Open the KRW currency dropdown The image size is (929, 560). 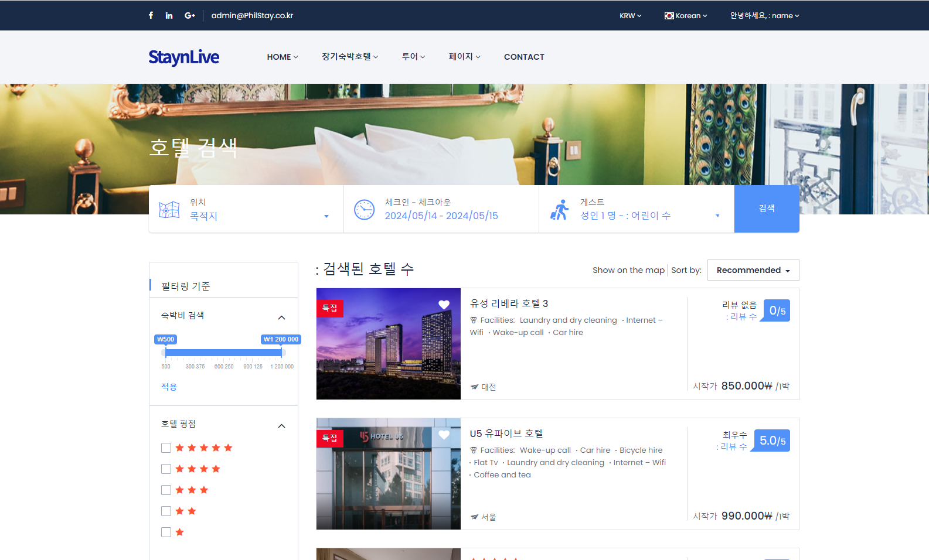(x=630, y=16)
